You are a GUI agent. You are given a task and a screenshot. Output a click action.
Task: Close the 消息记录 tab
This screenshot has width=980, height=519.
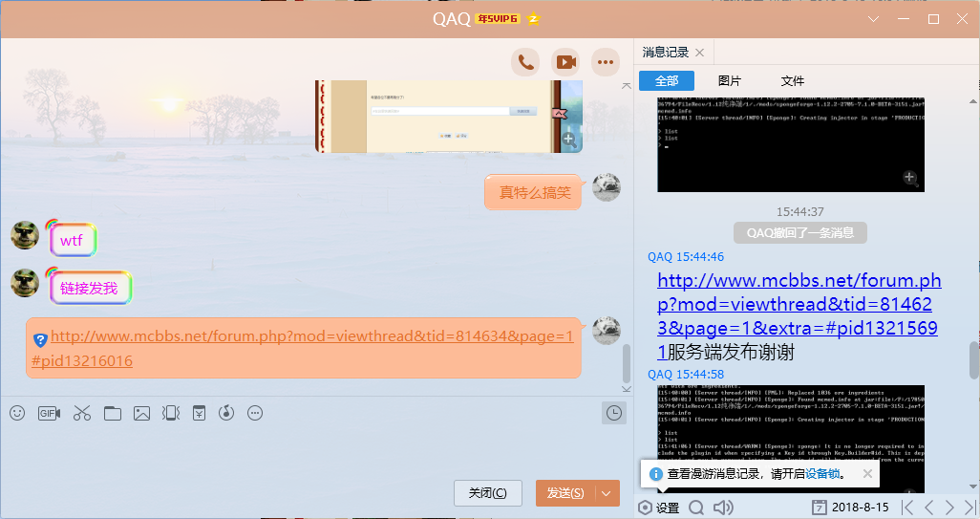[700, 53]
